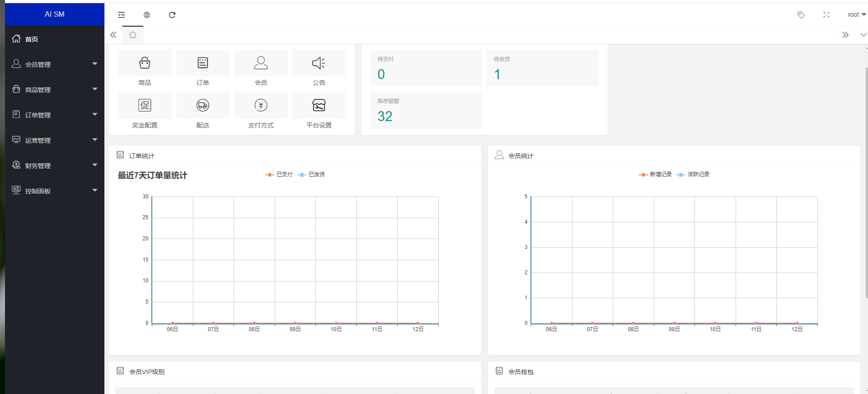Click the 商品管理 bag icon in sidebar

pos(16,89)
